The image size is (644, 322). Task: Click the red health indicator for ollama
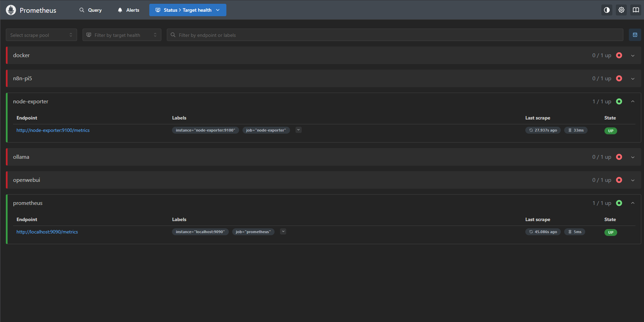pos(619,157)
